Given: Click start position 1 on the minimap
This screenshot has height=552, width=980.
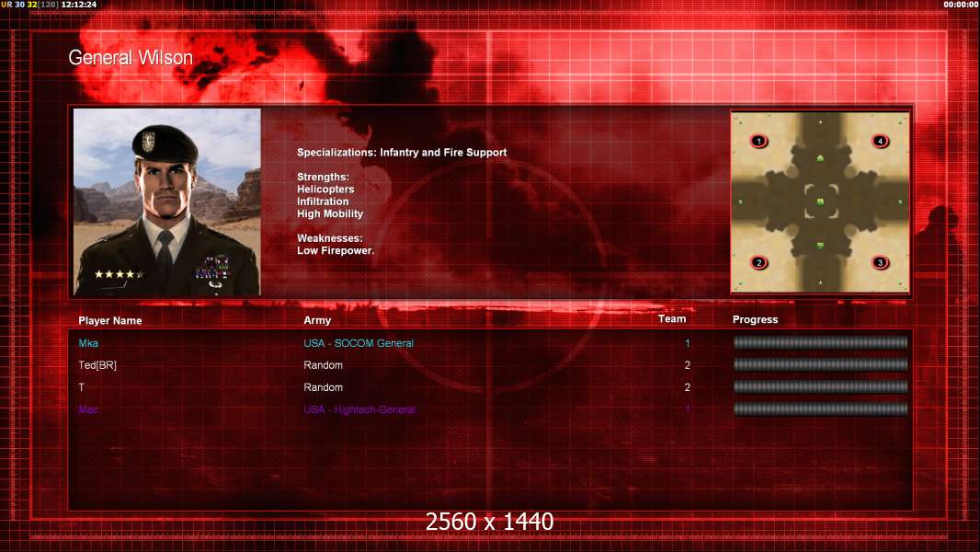Looking at the screenshot, I should [758, 142].
